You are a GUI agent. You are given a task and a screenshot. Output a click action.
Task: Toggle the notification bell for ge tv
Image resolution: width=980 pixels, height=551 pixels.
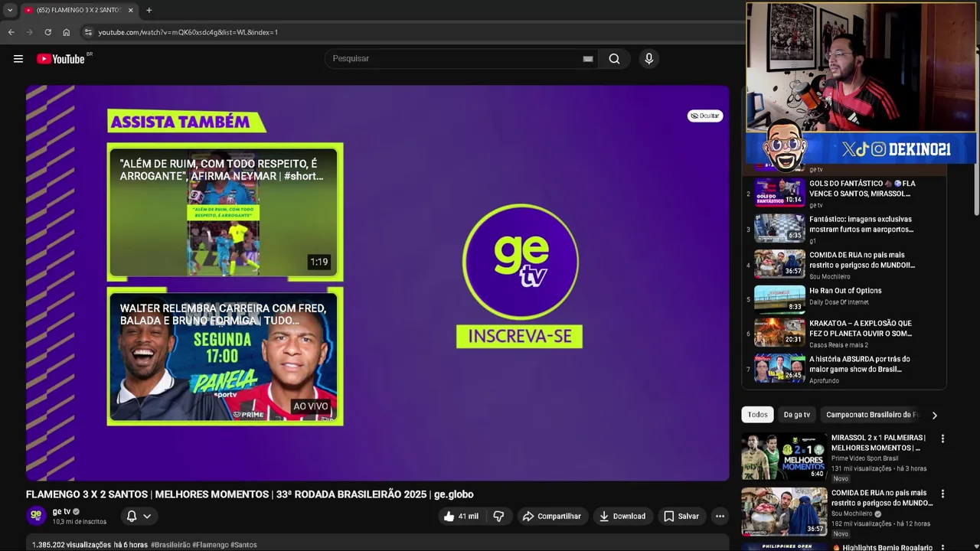(x=132, y=516)
